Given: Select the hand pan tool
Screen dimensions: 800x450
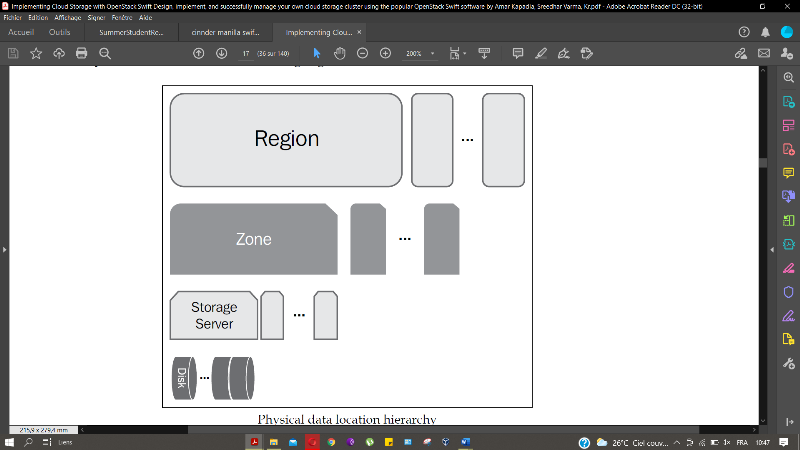Looking at the screenshot, I should 339,53.
